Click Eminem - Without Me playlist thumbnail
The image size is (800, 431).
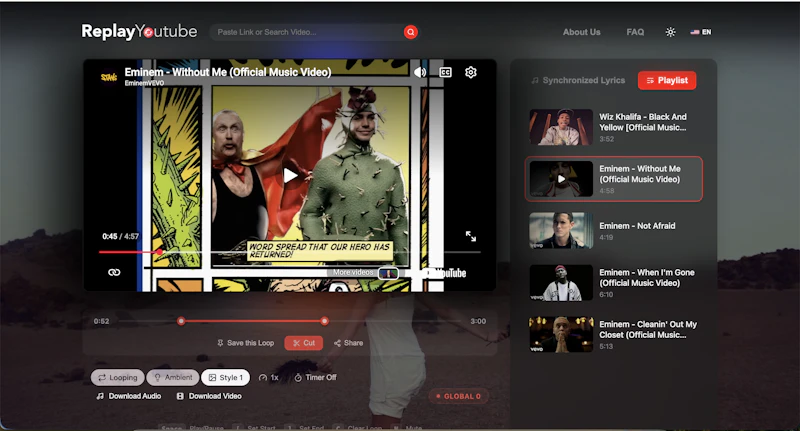pyautogui.click(x=561, y=179)
